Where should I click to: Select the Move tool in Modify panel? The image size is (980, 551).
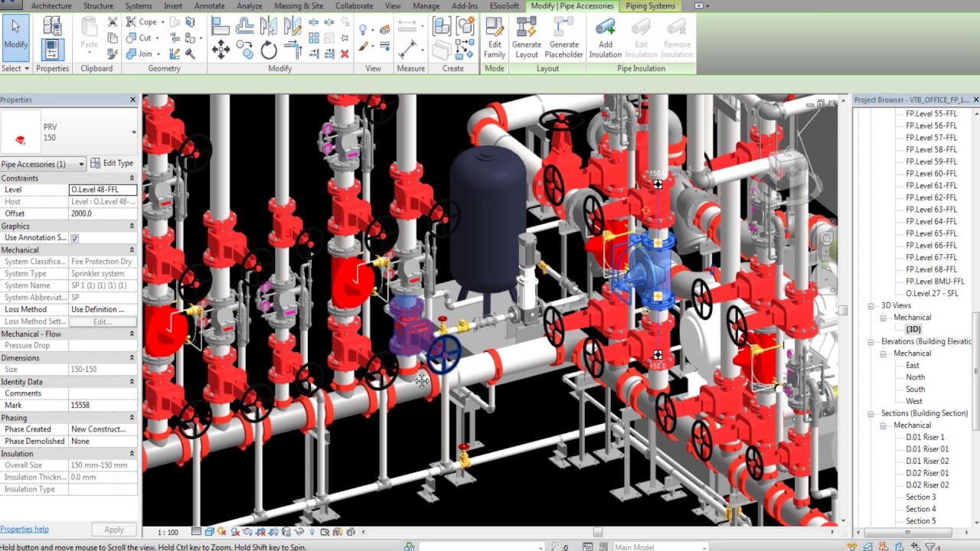[220, 51]
